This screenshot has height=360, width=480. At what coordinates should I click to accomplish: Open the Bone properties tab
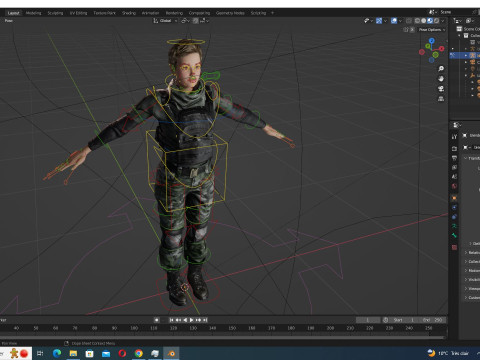(454, 235)
